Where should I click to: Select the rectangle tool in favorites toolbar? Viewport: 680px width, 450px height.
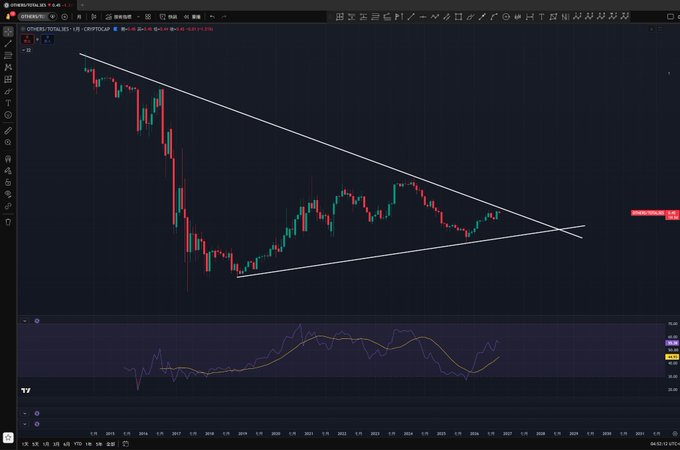(458, 16)
